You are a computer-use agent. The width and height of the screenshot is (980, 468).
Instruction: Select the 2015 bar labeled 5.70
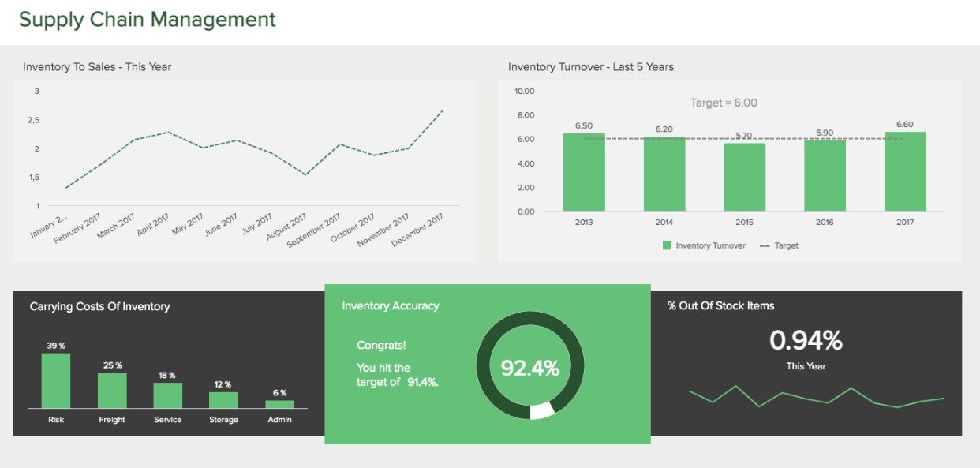pos(744,177)
